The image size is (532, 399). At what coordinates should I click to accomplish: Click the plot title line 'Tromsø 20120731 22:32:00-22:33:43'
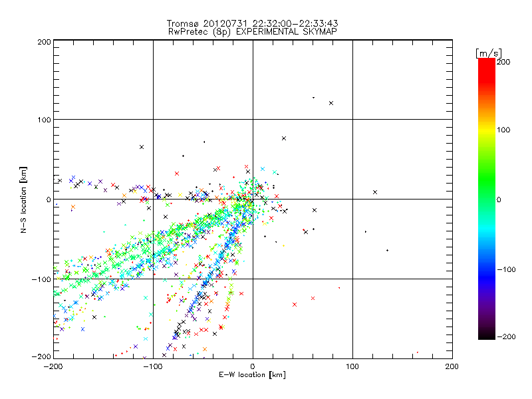click(x=252, y=23)
